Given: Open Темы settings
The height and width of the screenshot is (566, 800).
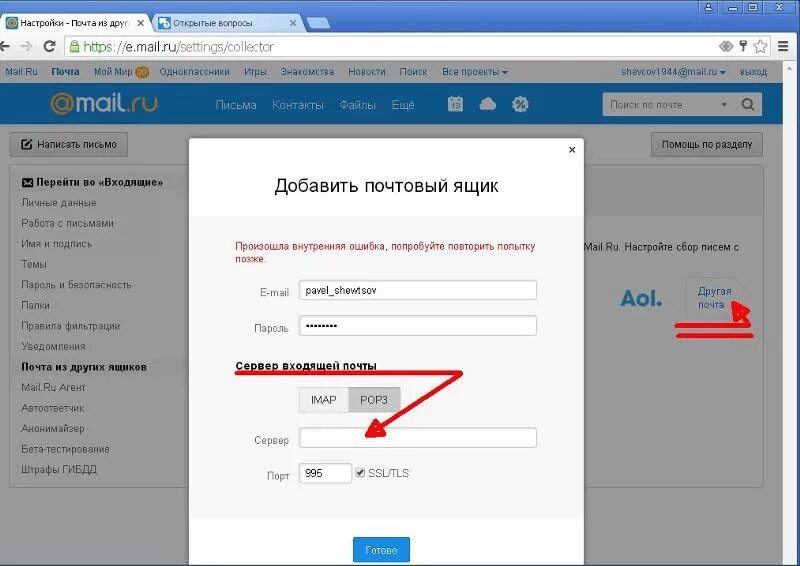Looking at the screenshot, I should click(34, 264).
